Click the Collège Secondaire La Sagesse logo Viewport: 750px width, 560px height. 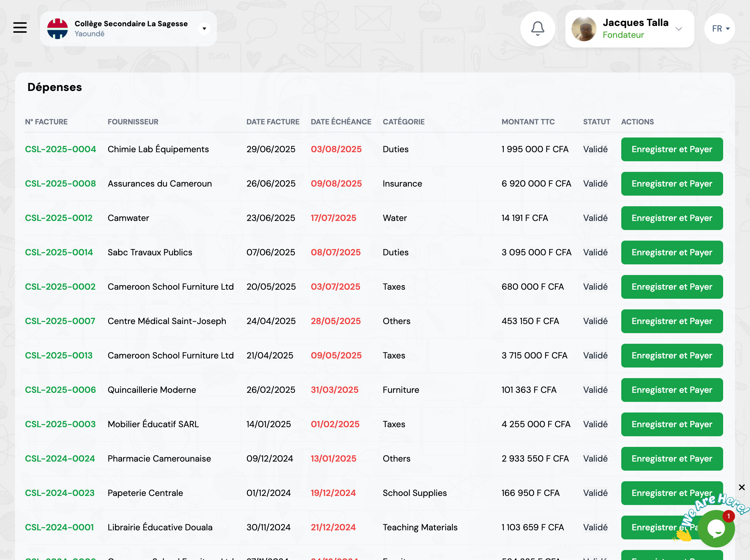point(57,29)
